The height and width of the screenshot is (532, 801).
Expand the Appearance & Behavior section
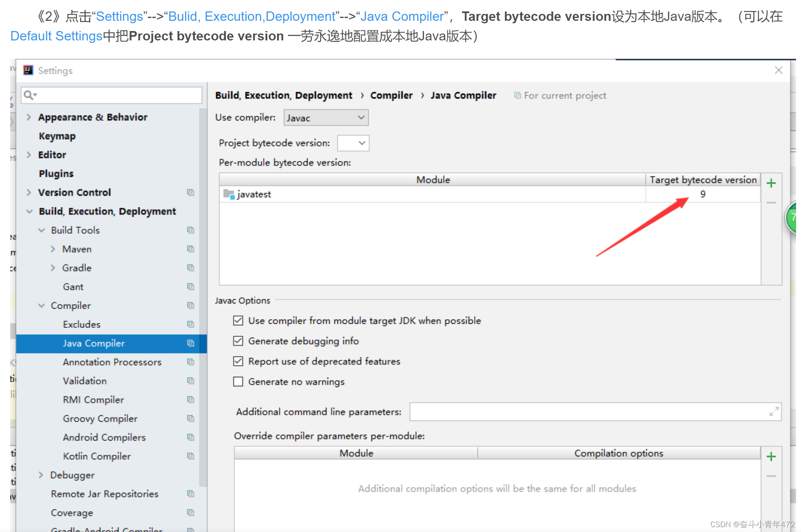(x=29, y=117)
